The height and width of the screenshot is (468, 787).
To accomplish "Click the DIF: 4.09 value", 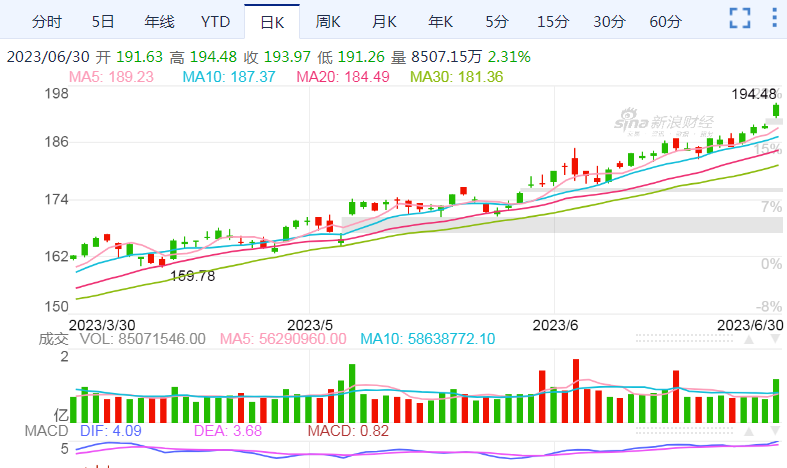I will (x=110, y=431).
